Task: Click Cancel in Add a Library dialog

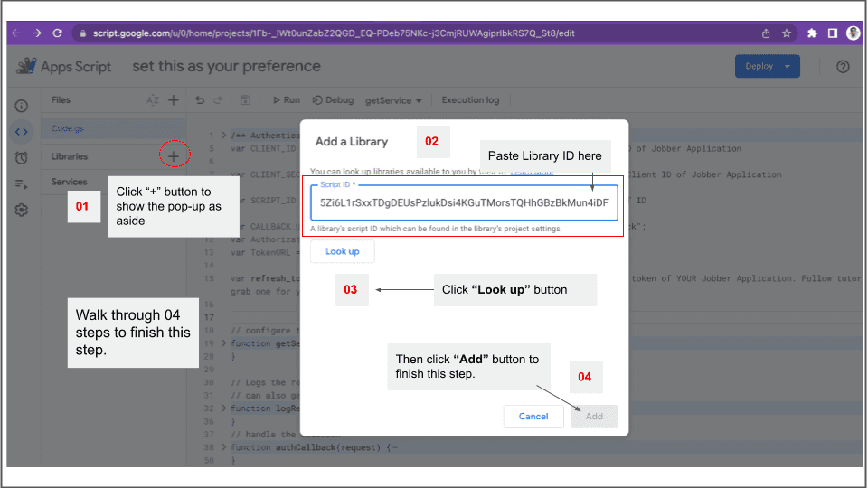Action: [x=533, y=417]
